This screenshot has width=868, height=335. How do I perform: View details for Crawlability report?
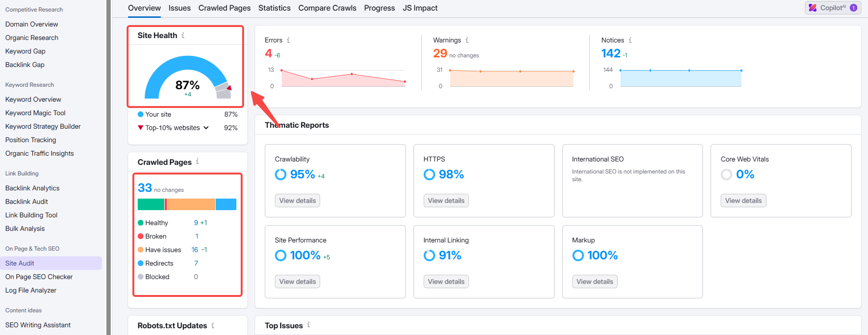298,201
